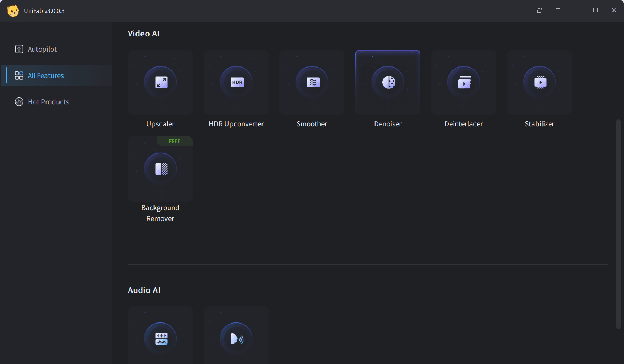Click the Background Remover label text
624x364 pixels.
pos(160,213)
